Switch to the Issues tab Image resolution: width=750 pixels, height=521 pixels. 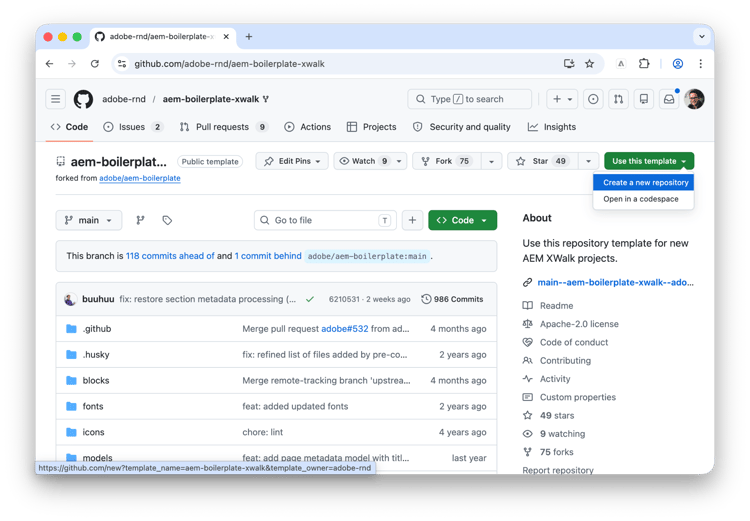132,127
